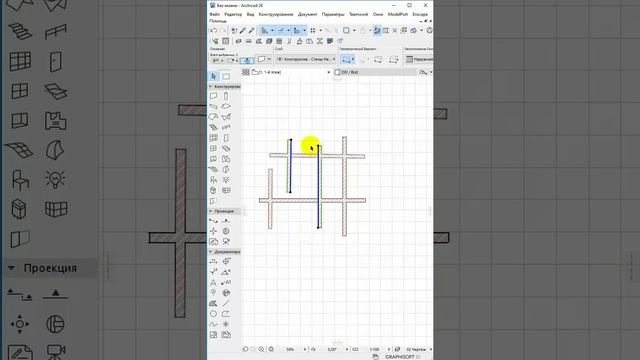Select the Column tool in the toolbox
Image resolution: width=640 pixels, height=360 pixels.
point(226,96)
